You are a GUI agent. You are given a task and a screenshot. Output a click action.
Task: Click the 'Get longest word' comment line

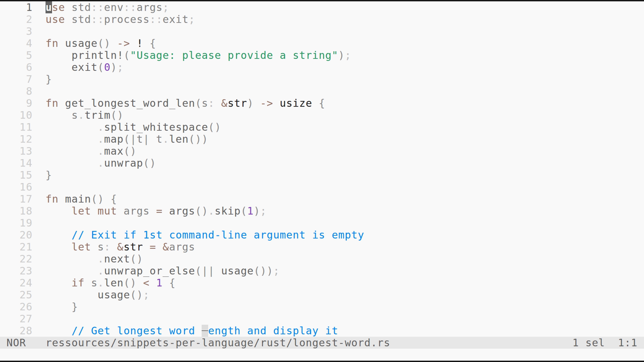pos(205,331)
